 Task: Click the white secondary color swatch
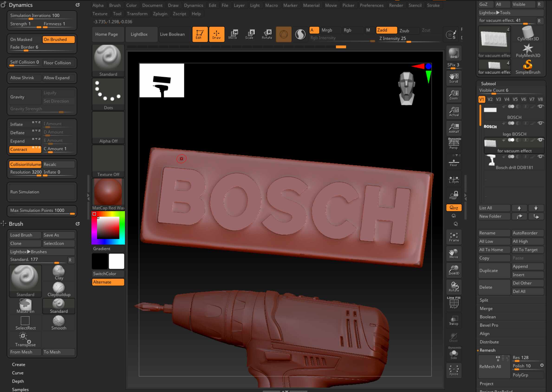tap(117, 261)
